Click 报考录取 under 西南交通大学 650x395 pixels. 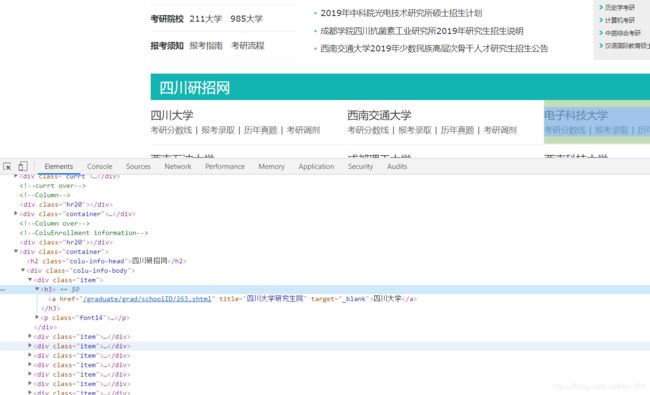click(x=415, y=130)
